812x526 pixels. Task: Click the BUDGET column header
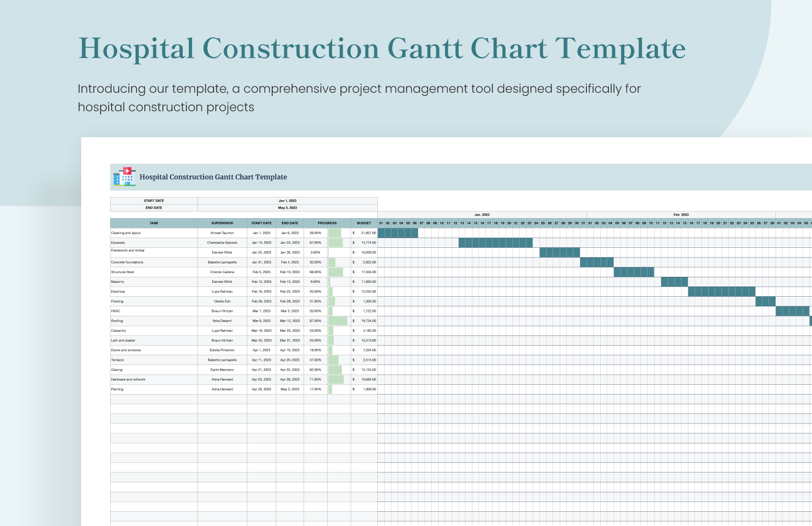pyautogui.click(x=364, y=223)
